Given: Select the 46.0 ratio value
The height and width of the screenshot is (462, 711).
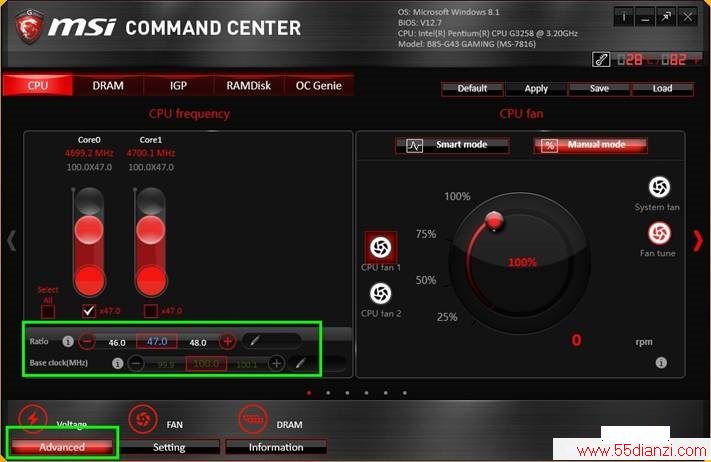Looking at the screenshot, I should click(x=117, y=343).
